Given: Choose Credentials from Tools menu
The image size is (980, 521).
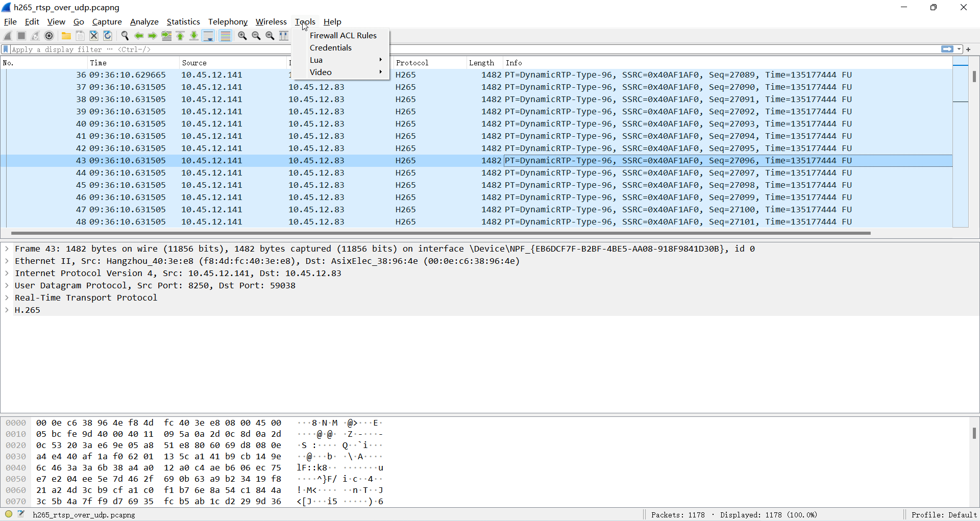Looking at the screenshot, I should 331,48.
